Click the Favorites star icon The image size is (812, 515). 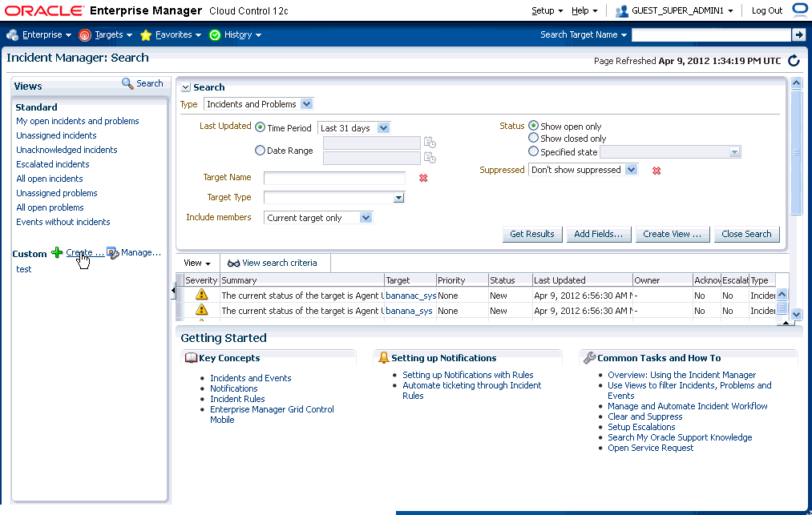pyautogui.click(x=146, y=34)
